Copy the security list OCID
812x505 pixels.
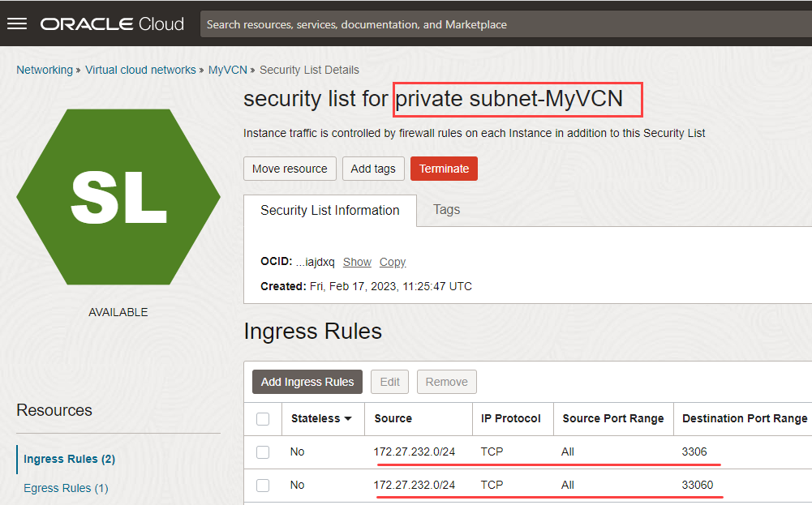point(392,261)
